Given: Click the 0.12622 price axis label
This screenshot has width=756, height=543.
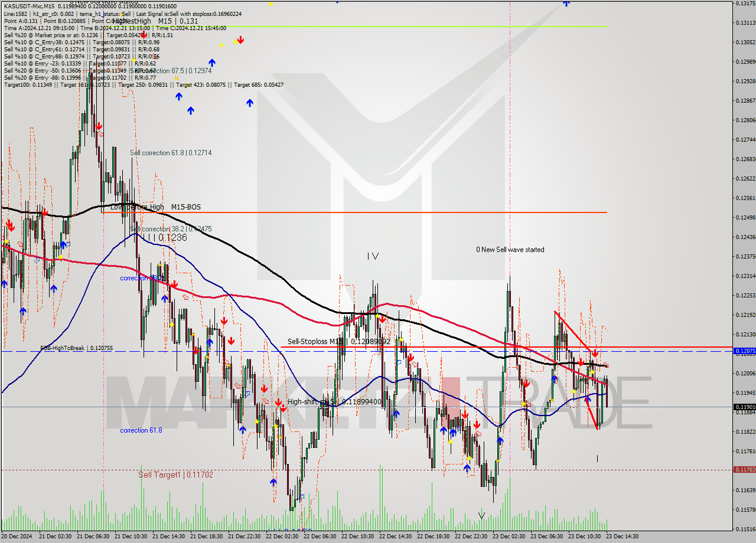Looking at the screenshot, I should [745, 178].
